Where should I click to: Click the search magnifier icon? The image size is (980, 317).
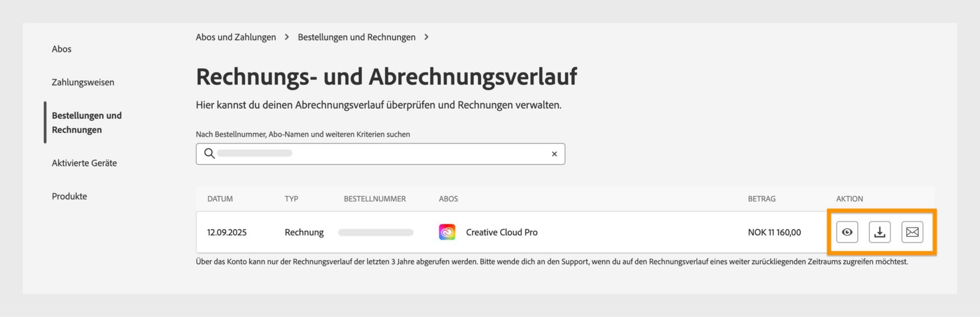[209, 153]
